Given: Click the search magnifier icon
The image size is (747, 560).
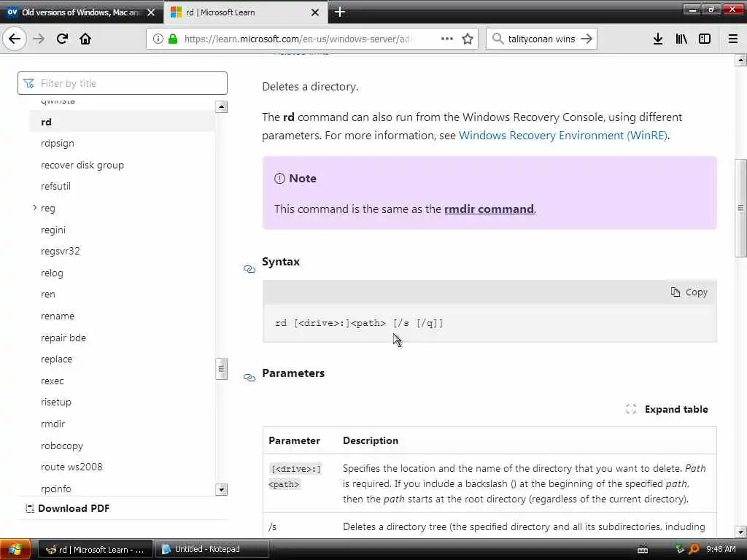Looking at the screenshot, I should (498, 39).
